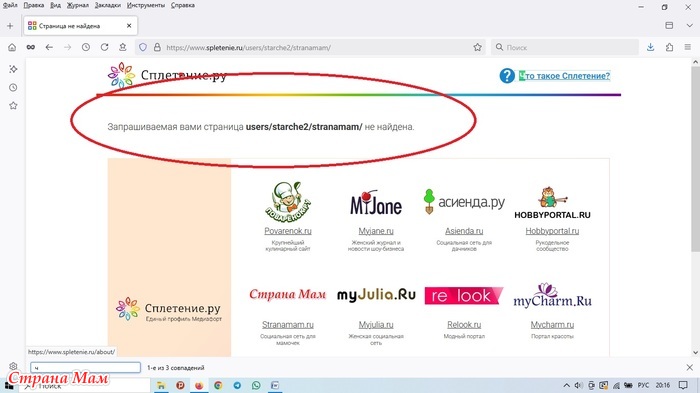Expand the system tray hidden icons chevron
This screenshot has width=700, height=393.
[567, 385]
